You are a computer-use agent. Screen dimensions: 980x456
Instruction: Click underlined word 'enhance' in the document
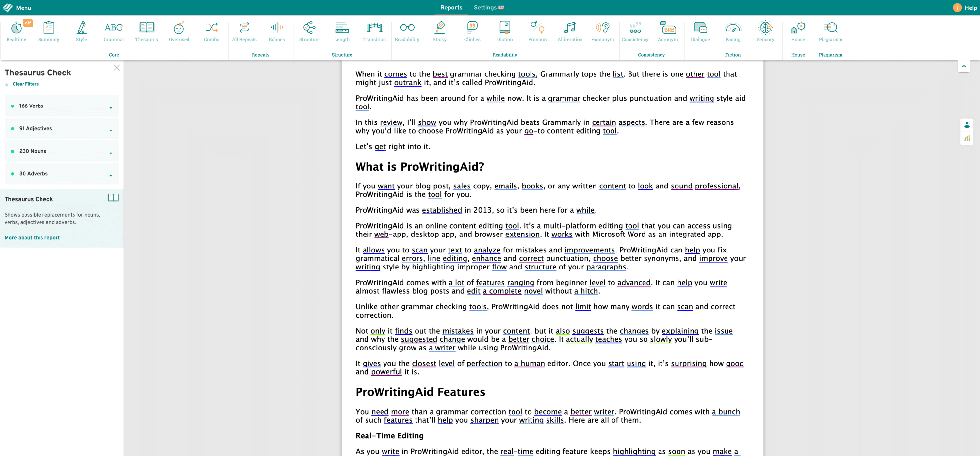click(486, 258)
